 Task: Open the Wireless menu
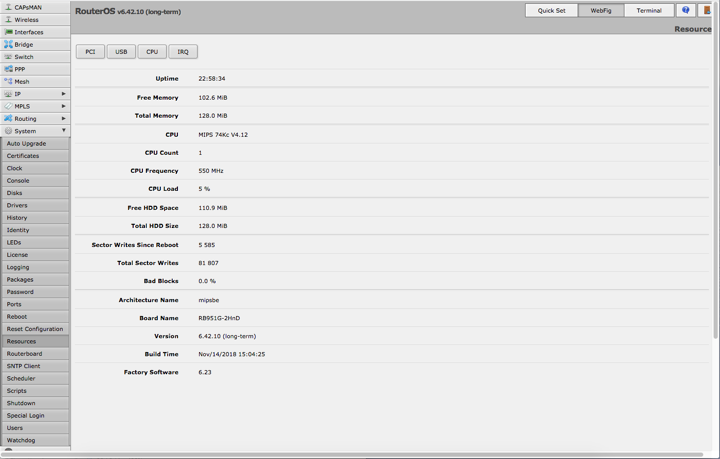tap(35, 20)
